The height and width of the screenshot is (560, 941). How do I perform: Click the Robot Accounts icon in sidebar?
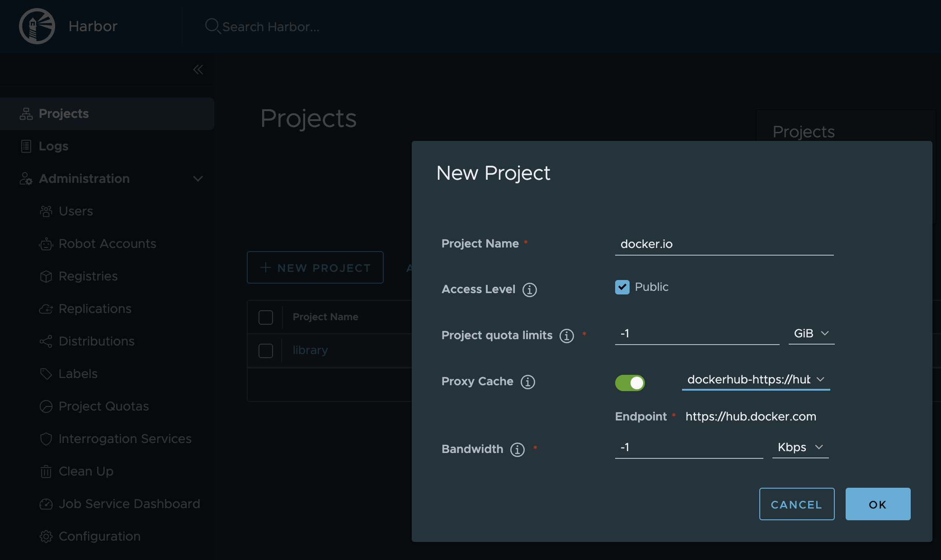pos(46,244)
